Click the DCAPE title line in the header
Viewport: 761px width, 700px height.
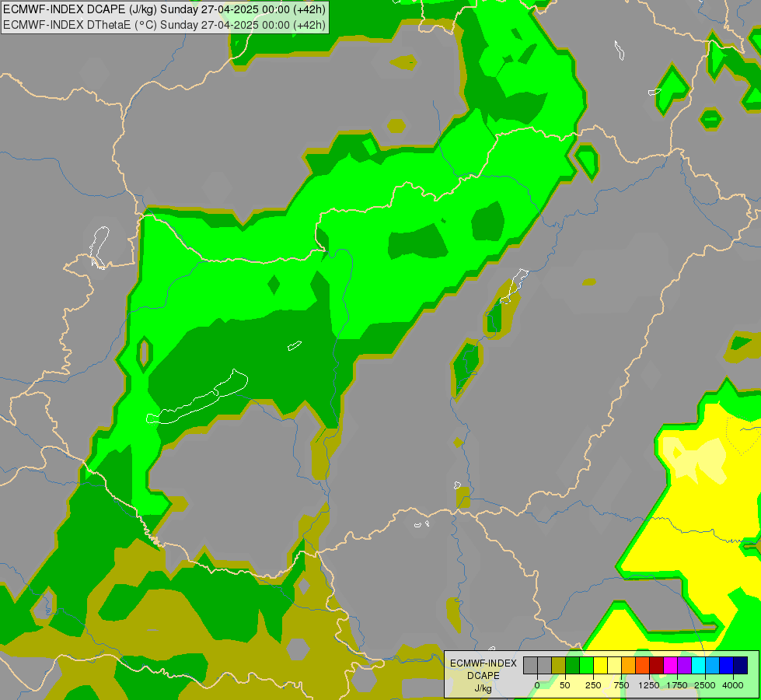click(165, 9)
